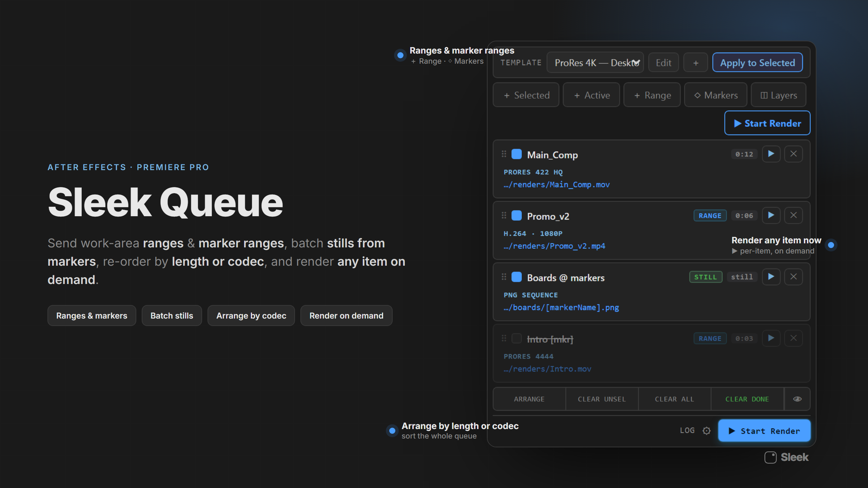Open the ProRes 4K template dropdown
This screenshot has height=488, width=868.
[595, 63]
